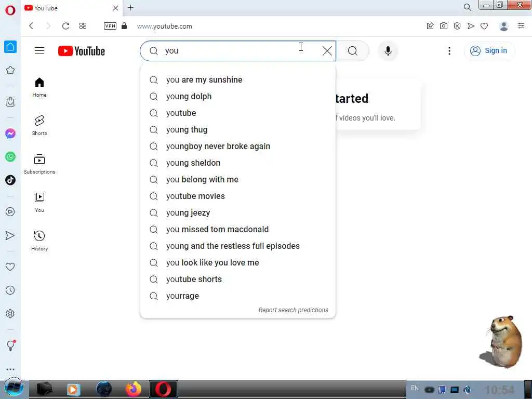The height and width of the screenshot is (399, 532).
Task: Open Opera settings gear in sidebar
Action: point(10,313)
